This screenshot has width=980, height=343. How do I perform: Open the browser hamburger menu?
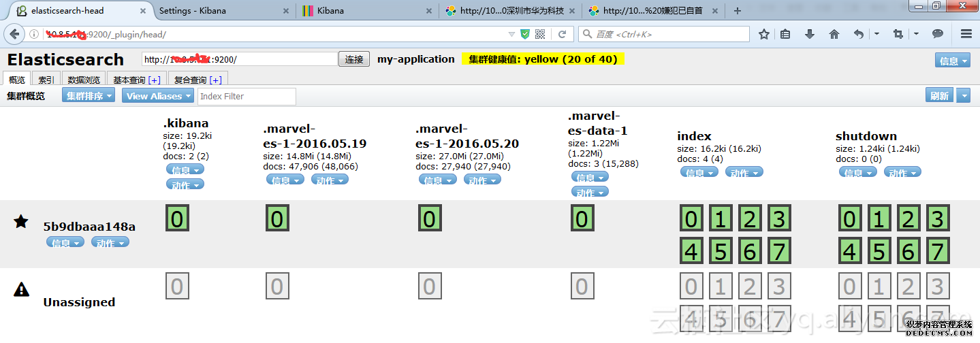[x=966, y=34]
